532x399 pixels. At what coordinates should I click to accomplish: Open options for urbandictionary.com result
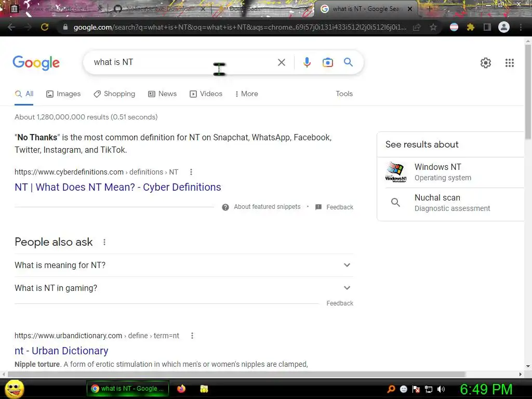pos(192,336)
